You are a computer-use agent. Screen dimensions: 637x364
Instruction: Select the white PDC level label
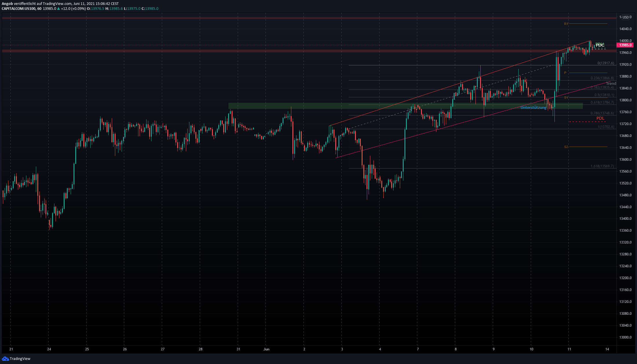pos(600,45)
